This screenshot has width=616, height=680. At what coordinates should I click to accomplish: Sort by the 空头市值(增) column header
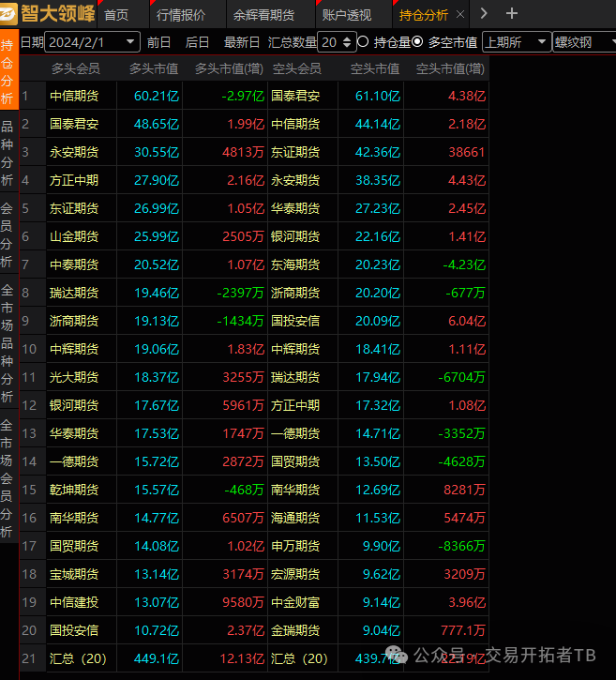[x=450, y=68]
